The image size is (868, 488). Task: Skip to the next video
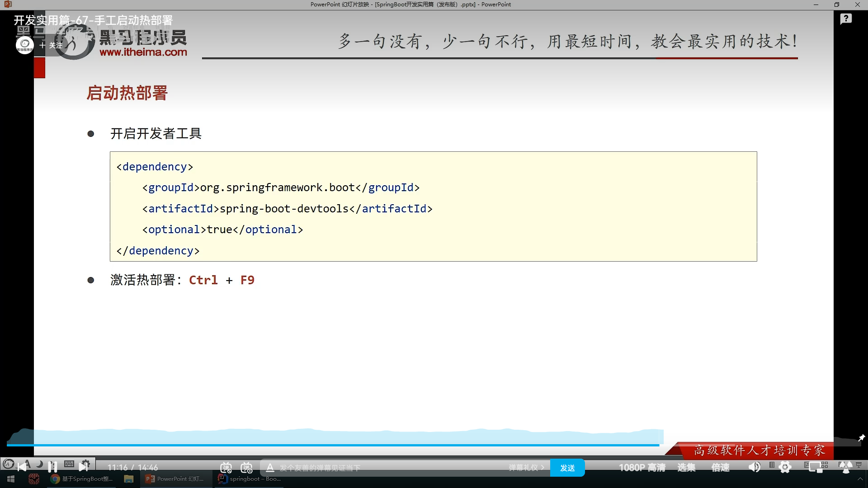84,466
